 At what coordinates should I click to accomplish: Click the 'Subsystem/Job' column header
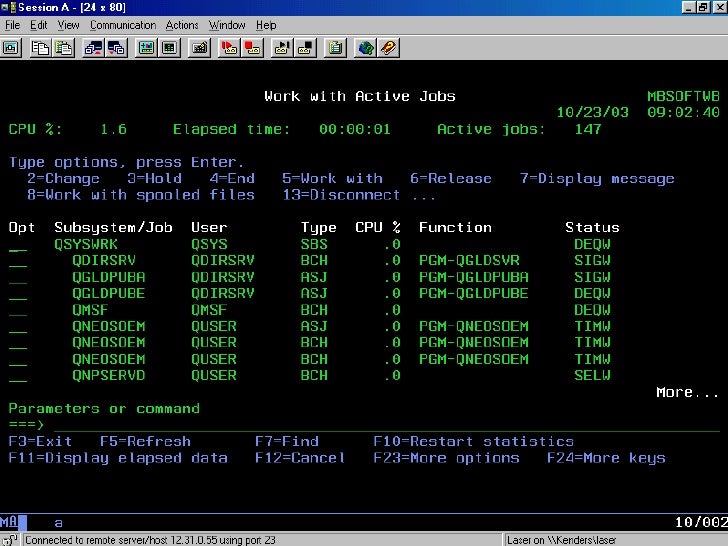[x=113, y=228]
